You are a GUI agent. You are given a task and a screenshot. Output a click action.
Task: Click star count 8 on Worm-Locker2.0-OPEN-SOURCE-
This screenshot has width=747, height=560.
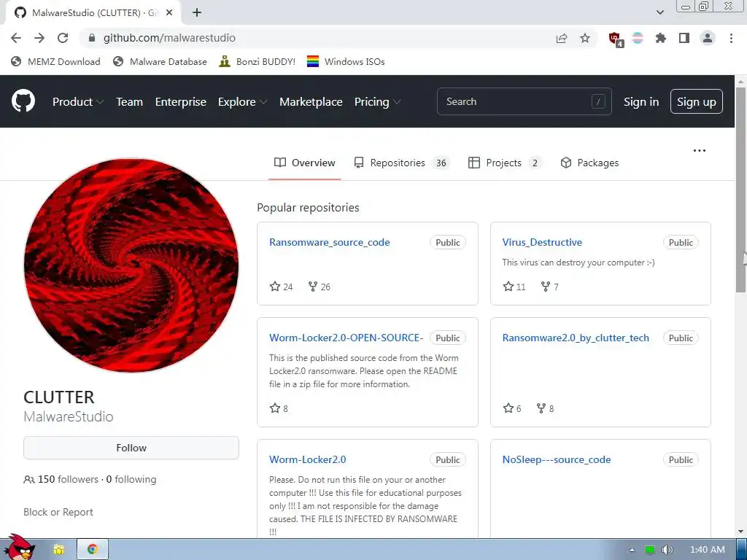[279, 408]
